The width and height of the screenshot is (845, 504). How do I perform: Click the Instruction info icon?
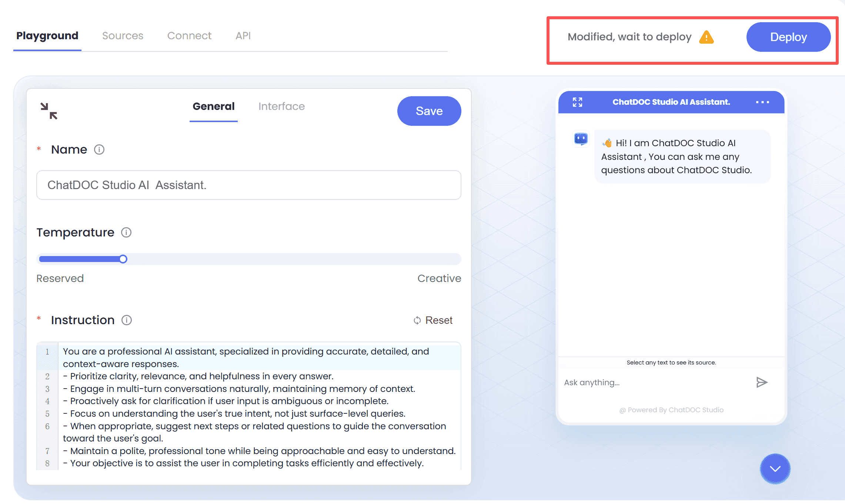127,320
